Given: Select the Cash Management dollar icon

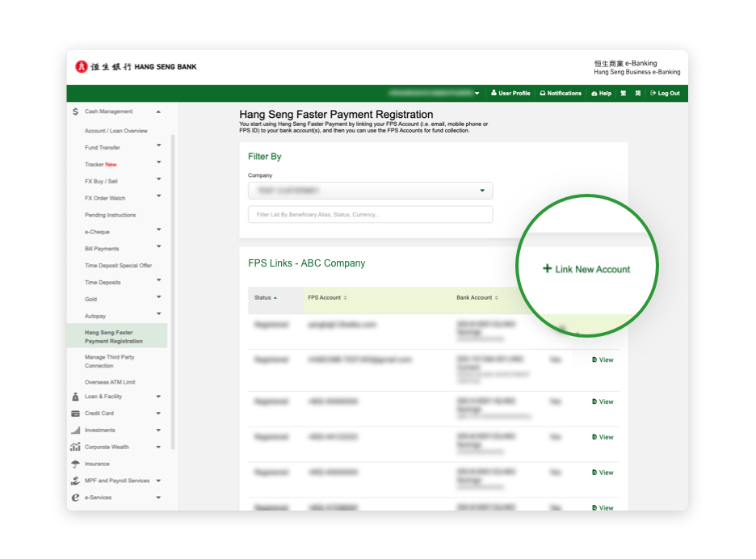Looking at the screenshot, I should [x=74, y=111].
